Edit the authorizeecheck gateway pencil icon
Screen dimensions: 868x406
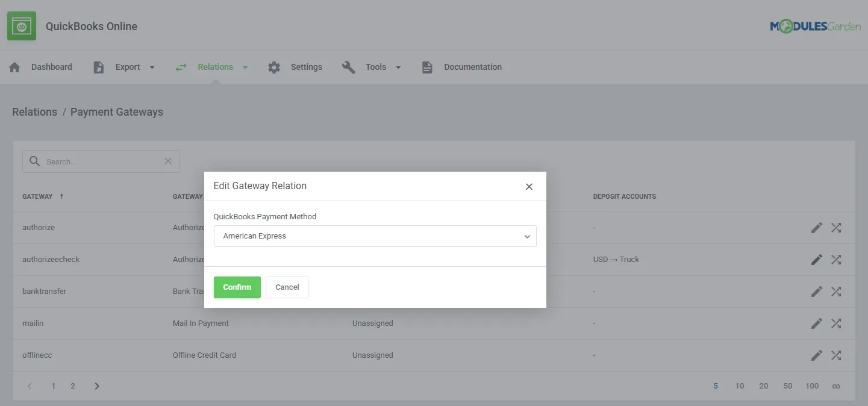click(817, 260)
